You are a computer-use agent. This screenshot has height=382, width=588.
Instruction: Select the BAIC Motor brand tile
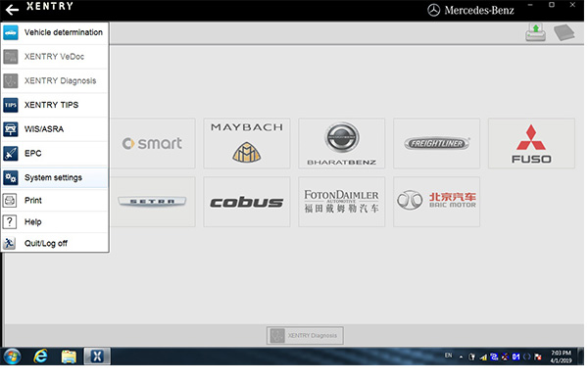[x=436, y=202]
